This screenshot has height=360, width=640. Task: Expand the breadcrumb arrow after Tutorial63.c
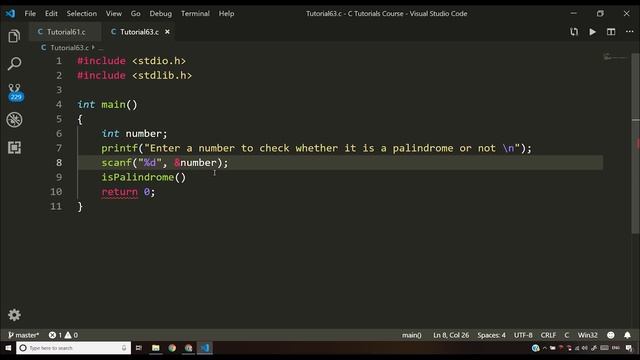click(x=93, y=47)
